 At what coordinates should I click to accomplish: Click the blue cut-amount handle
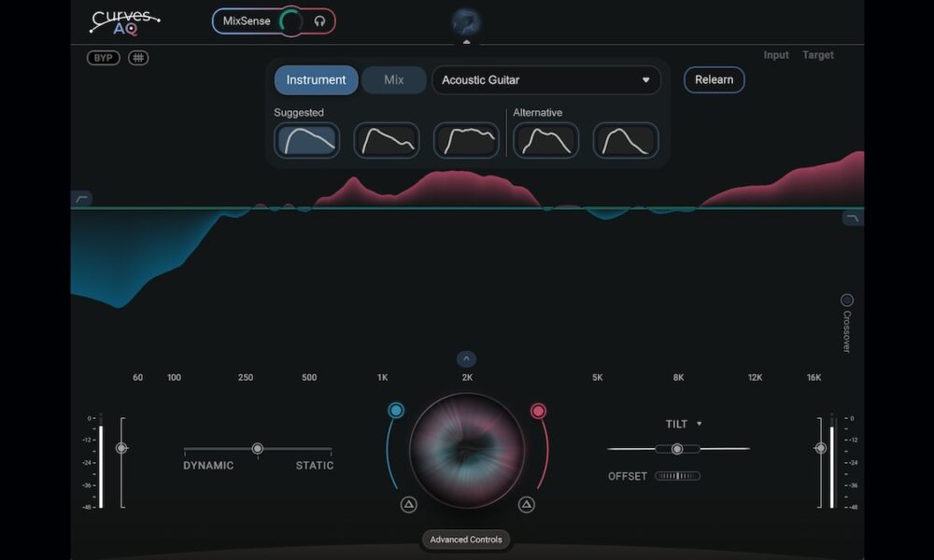tap(395, 410)
